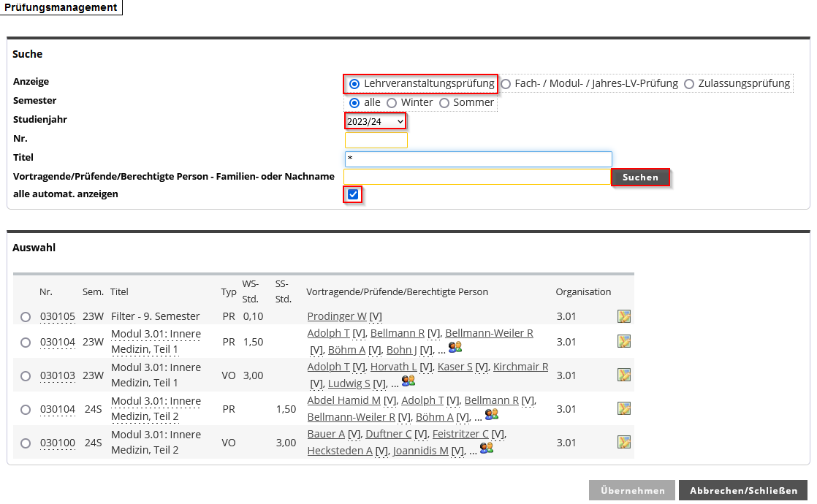This screenshot has height=504, width=817.
Task: Open Ludwig S link
Action: [349, 383]
